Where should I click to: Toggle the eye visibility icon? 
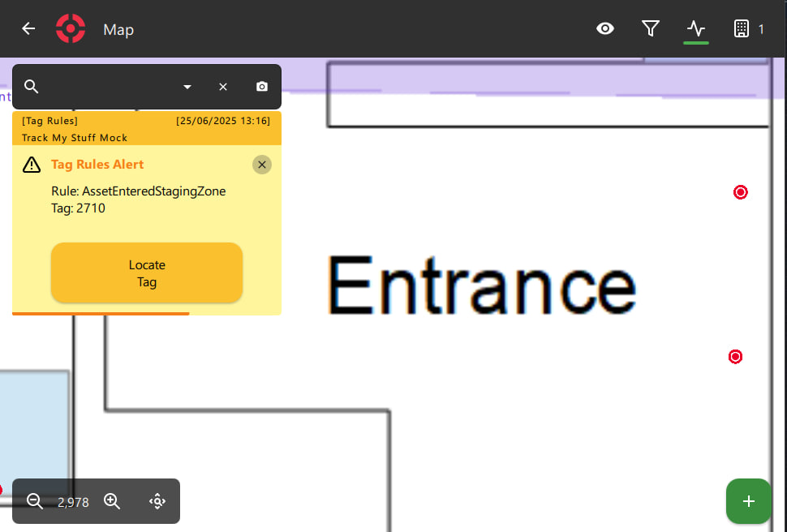point(604,28)
